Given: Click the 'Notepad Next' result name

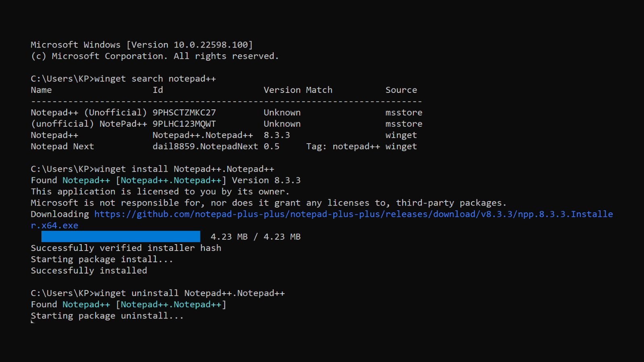Looking at the screenshot, I should (62, 146).
